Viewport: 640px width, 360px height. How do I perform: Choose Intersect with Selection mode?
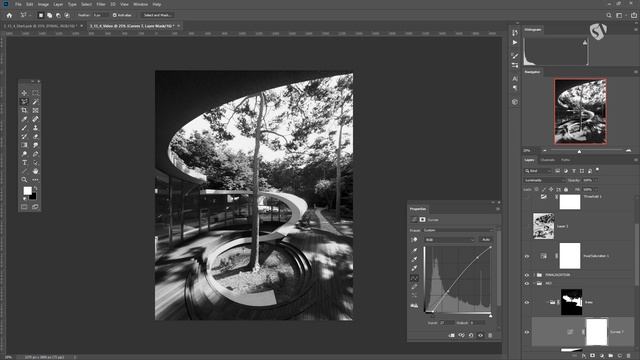click(x=67, y=15)
